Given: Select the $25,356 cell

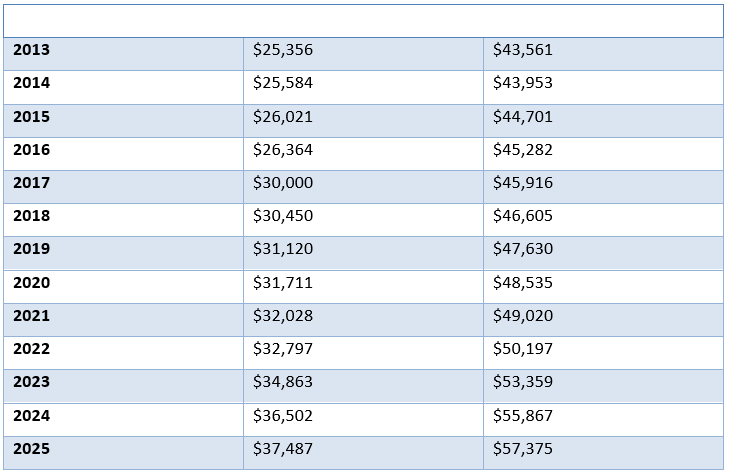Looking at the screenshot, I should pyautogui.click(x=283, y=50).
